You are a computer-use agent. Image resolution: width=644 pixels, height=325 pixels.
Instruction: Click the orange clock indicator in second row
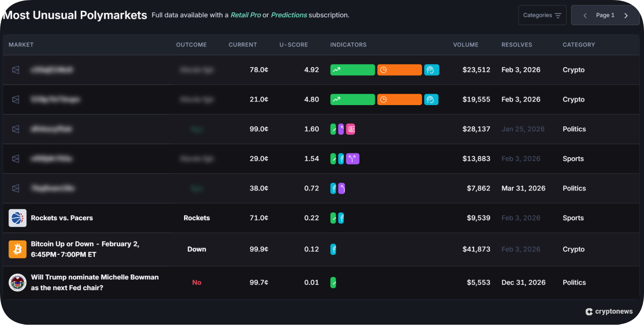click(399, 100)
